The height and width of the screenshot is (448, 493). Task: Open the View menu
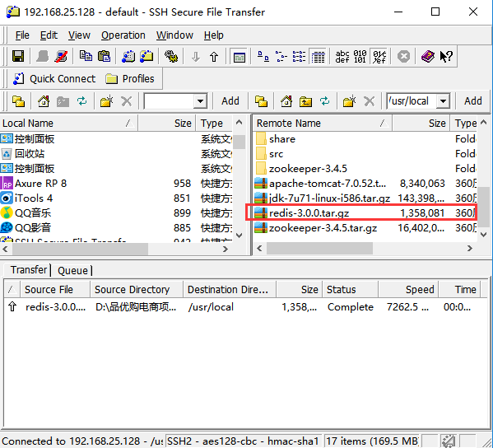pyautogui.click(x=79, y=35)
